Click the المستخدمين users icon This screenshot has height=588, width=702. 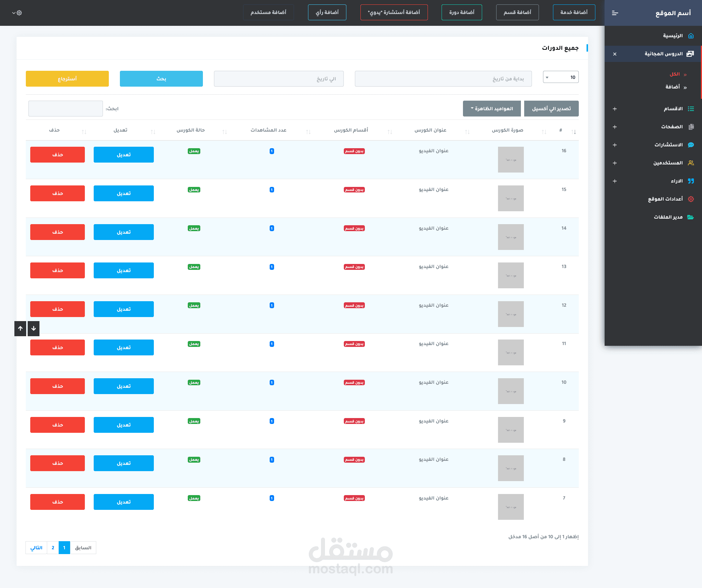click(691, 163)
